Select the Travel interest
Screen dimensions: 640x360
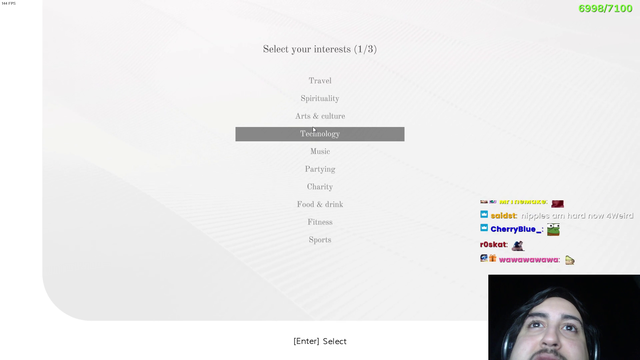click(320, 81)
